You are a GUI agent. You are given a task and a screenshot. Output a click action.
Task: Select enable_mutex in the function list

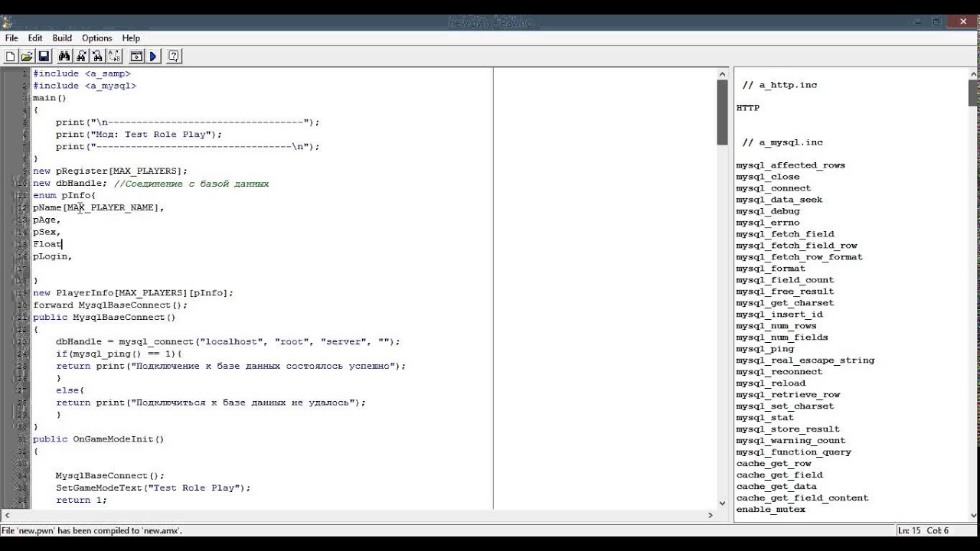tap(771, 510)
